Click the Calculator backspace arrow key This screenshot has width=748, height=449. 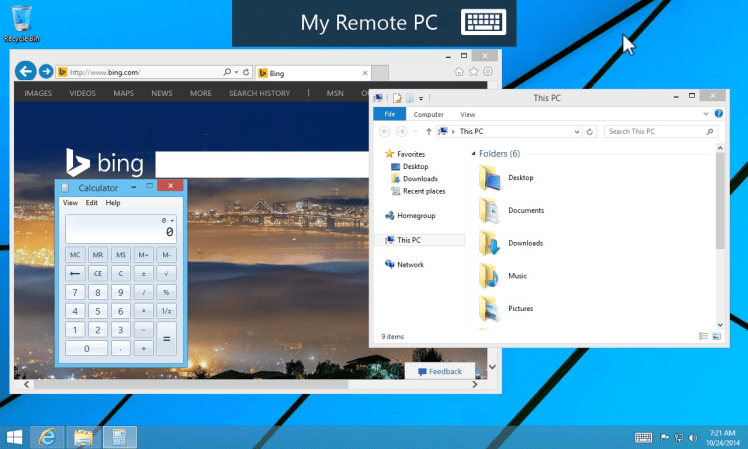coord(75,273)
